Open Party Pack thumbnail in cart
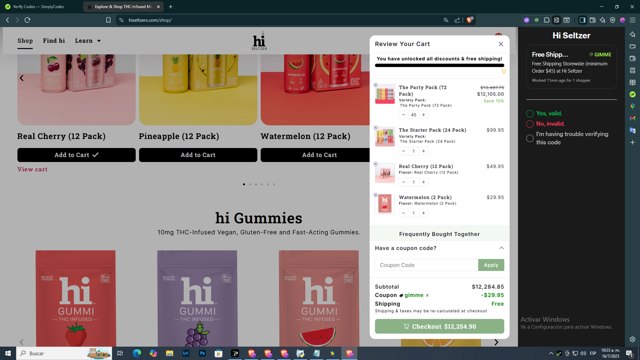This screenshot has height=360, width=640. [385, 94]
